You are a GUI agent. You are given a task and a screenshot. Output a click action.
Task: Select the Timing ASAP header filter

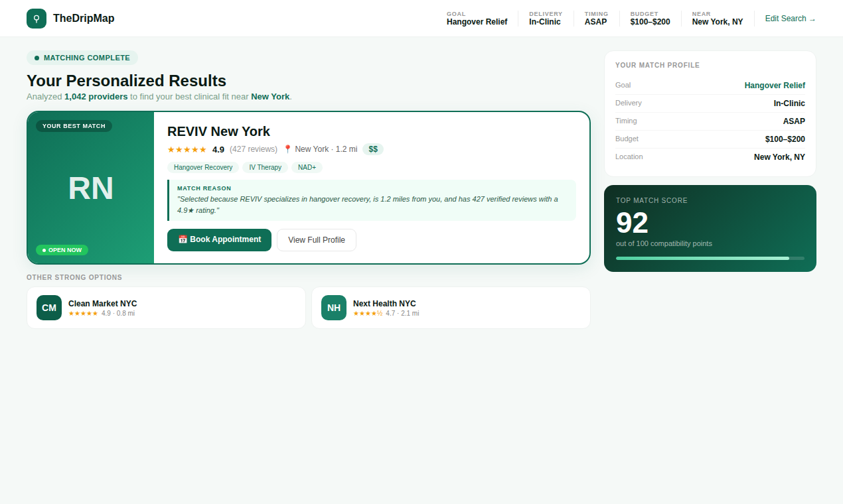[x=596, y=19]
